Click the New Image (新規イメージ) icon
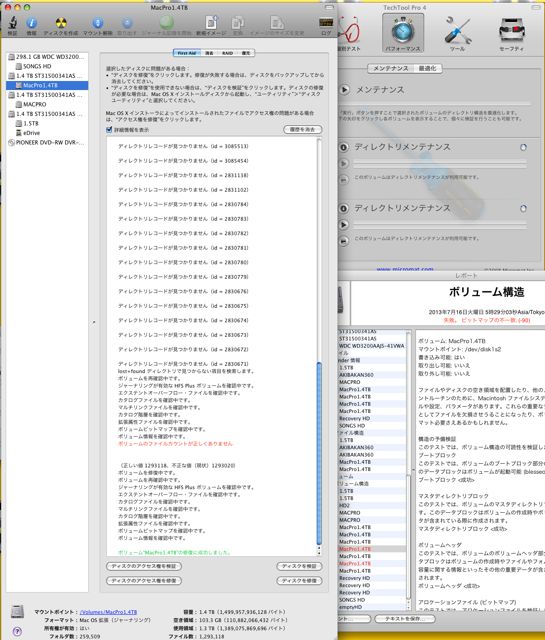 (211, 24)
